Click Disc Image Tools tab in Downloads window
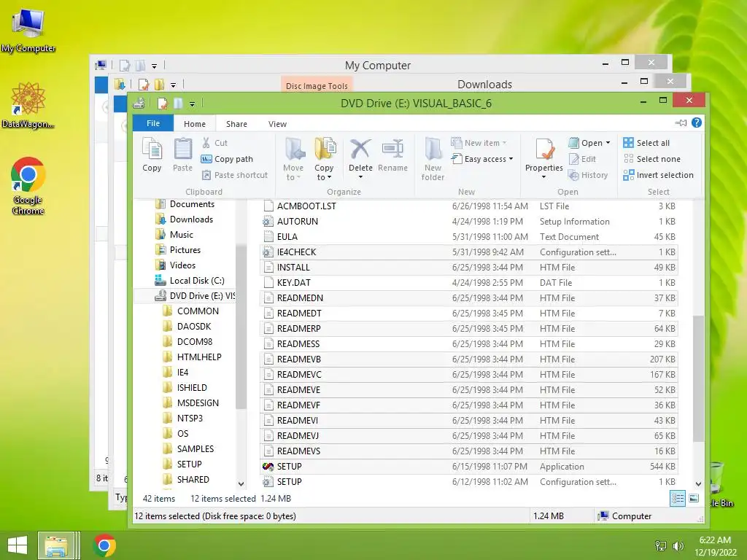This screenshot has width=747, height=560. click(317, 85)
